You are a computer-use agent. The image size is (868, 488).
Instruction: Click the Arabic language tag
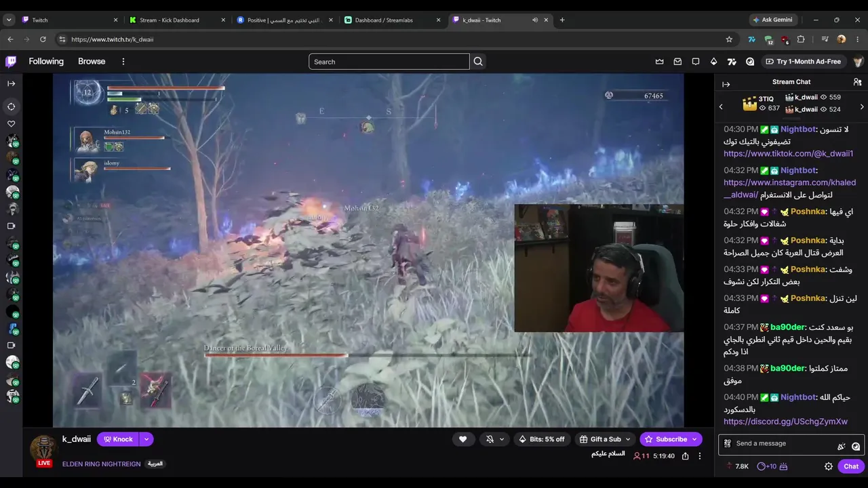pos(155,464)
